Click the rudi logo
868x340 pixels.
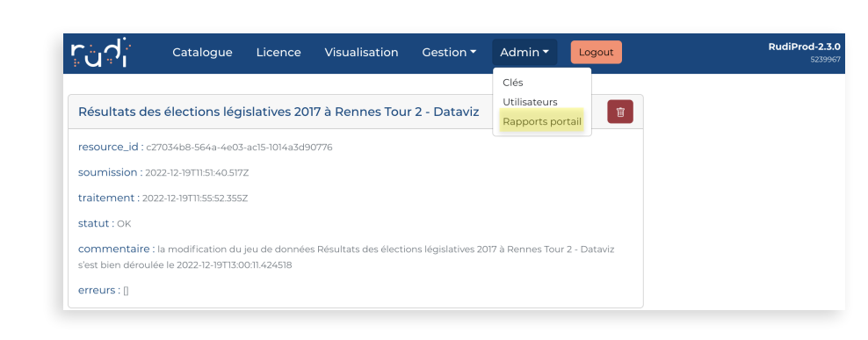(x=101, y=53)
